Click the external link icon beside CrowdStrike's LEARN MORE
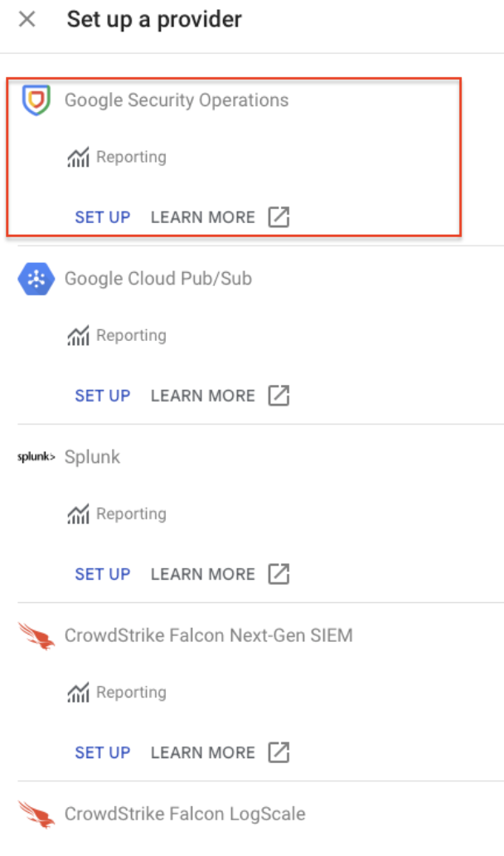The height and width of the screenshot is (856, 504). pyautogui.click(x=279, y=751)
